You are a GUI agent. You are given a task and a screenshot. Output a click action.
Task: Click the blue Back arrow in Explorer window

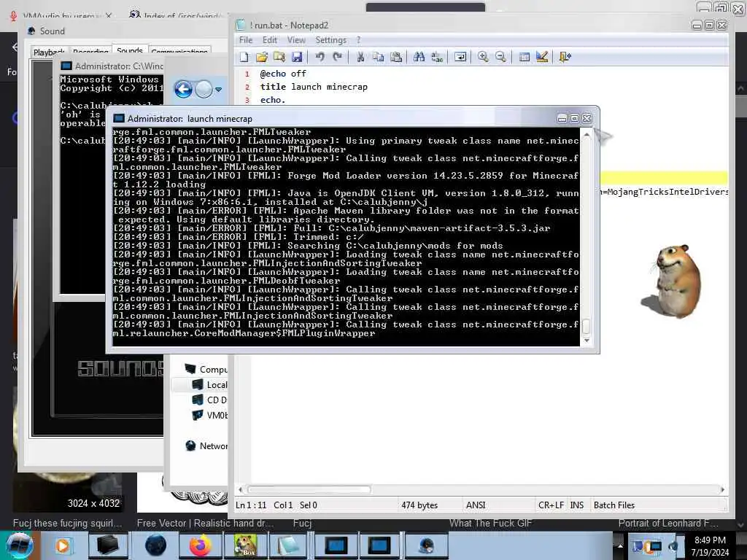pos(183,89)
